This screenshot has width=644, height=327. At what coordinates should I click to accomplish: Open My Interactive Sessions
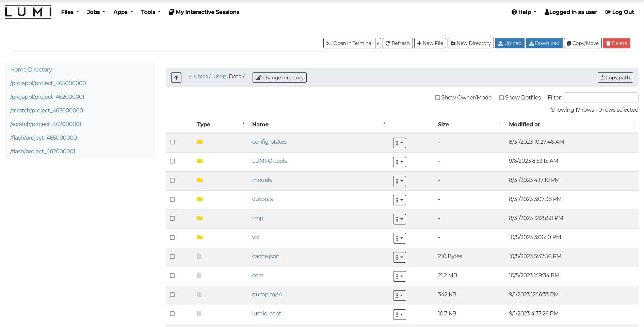[x=204, y=12]
